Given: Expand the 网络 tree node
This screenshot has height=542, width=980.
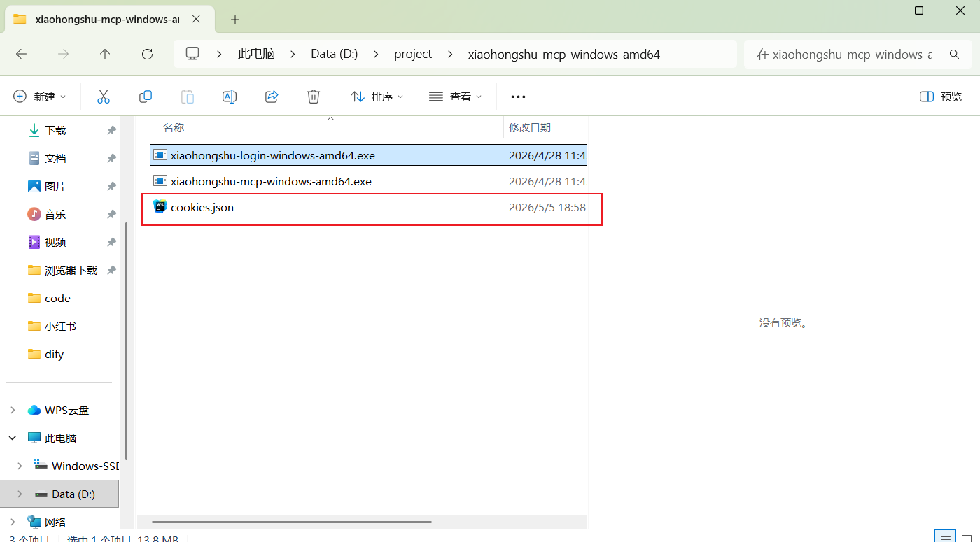Looking at the screenshot, I should (13, 522).
